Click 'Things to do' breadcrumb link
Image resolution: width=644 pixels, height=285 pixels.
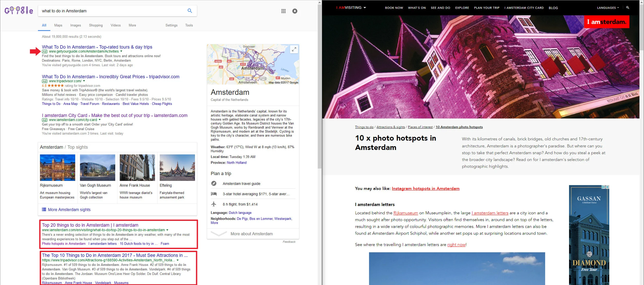click(364, 127)
